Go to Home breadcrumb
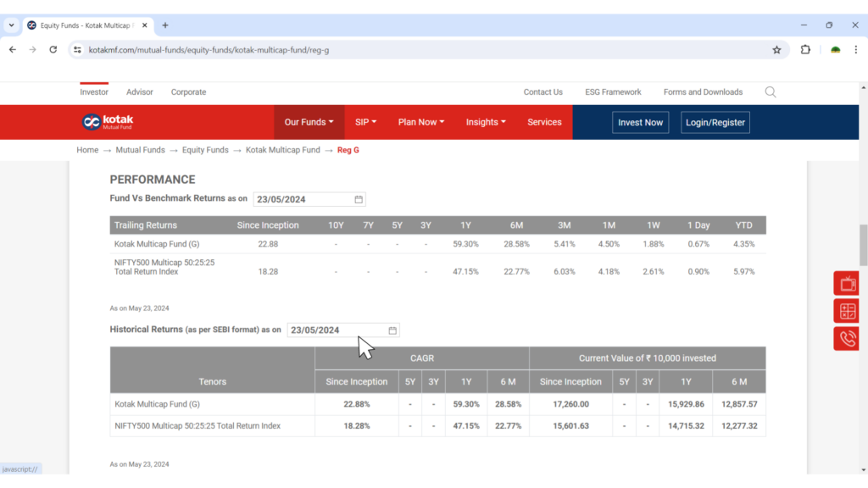The width and height of the screenshot is (868, 488). point(87,150)
